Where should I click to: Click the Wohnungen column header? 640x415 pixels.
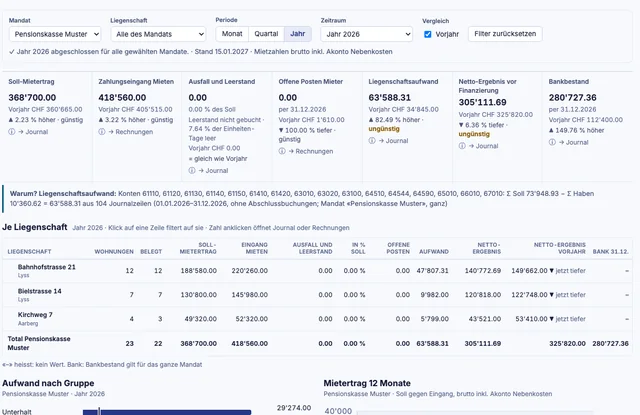114,252
